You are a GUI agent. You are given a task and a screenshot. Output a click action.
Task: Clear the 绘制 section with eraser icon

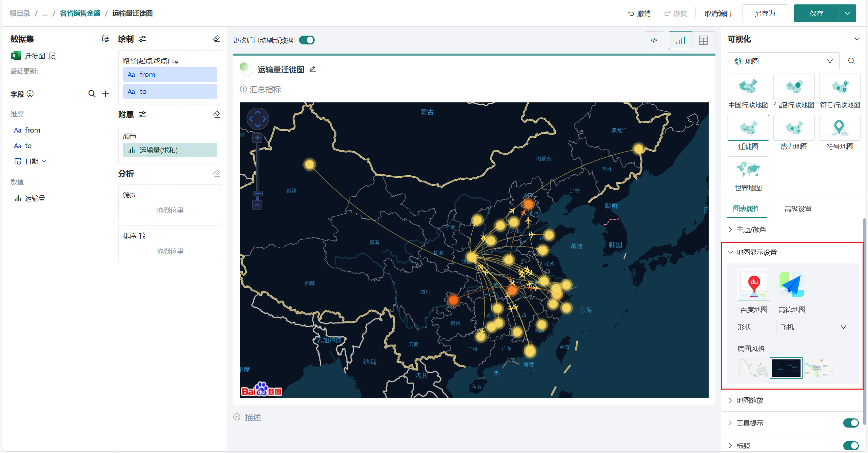[x=217, y=39]
